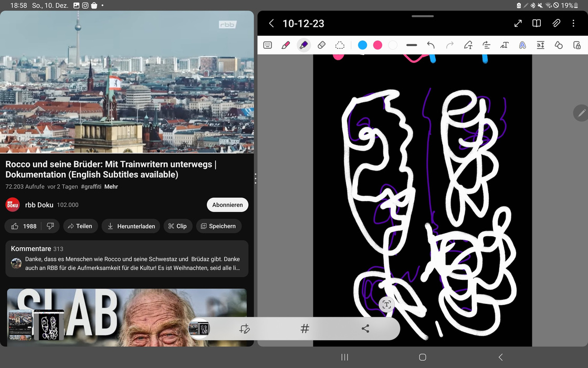Viewport: 588px width, 368px height.
Task: Expand the Kommentare section
Action: point(127,258)
